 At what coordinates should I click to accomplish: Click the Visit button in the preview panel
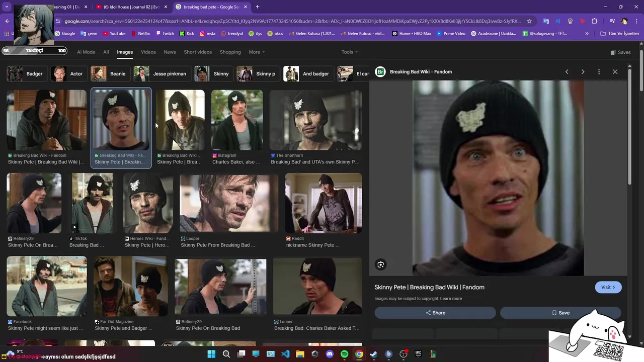coord(608,287)
